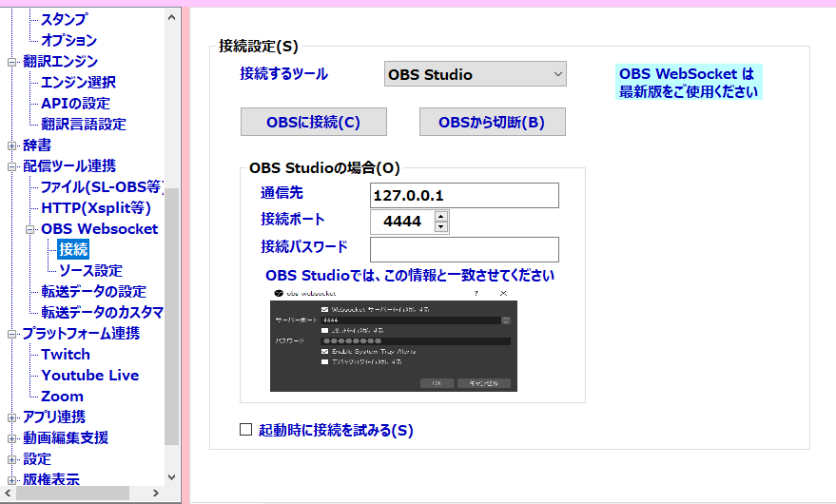Screen dimensions: 836x504
Task: Click the OBS WebSocket は最新版をご使用ください notice
Action: point(689,82)
